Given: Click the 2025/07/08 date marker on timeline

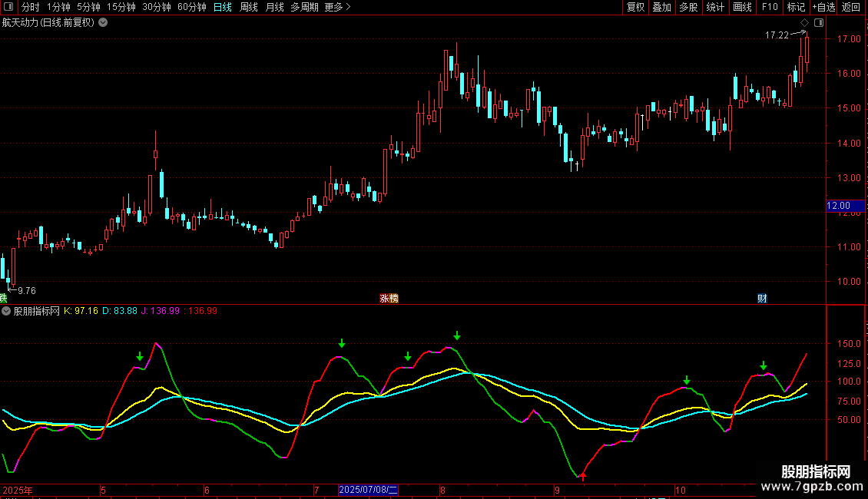Looking at the screenshot, I should [x=369, y=490].
